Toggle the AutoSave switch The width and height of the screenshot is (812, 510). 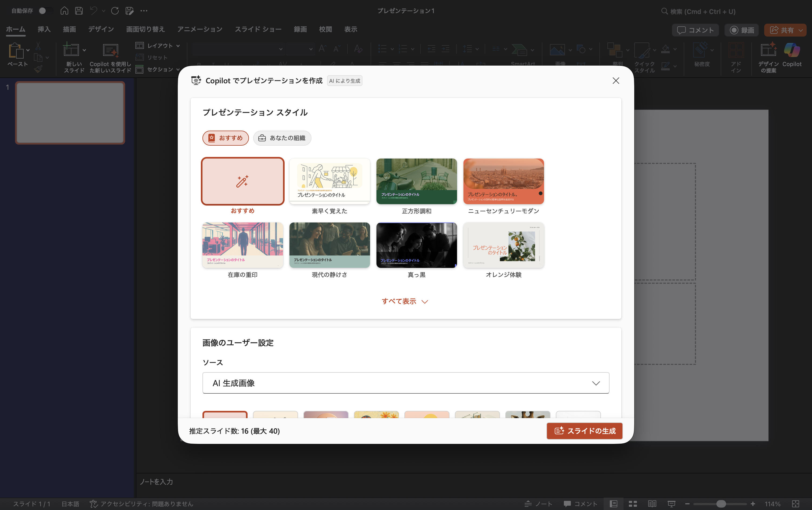coord(45,11)
